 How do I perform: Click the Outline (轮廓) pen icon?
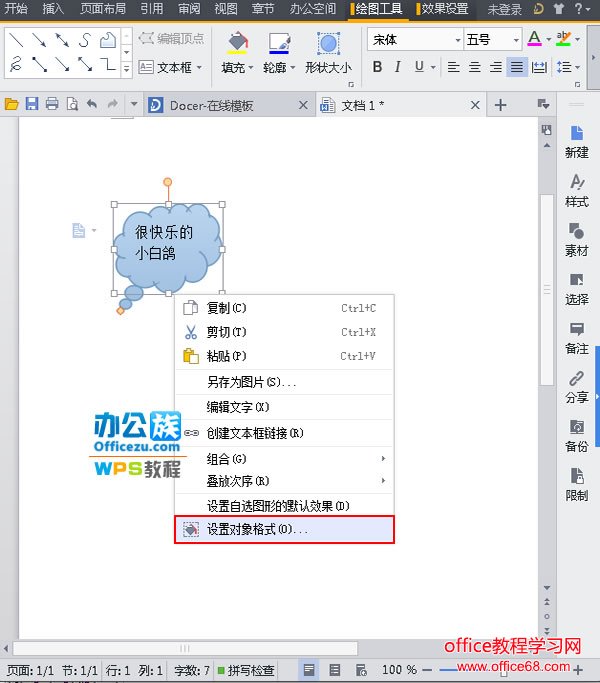(x=278, y=44)
